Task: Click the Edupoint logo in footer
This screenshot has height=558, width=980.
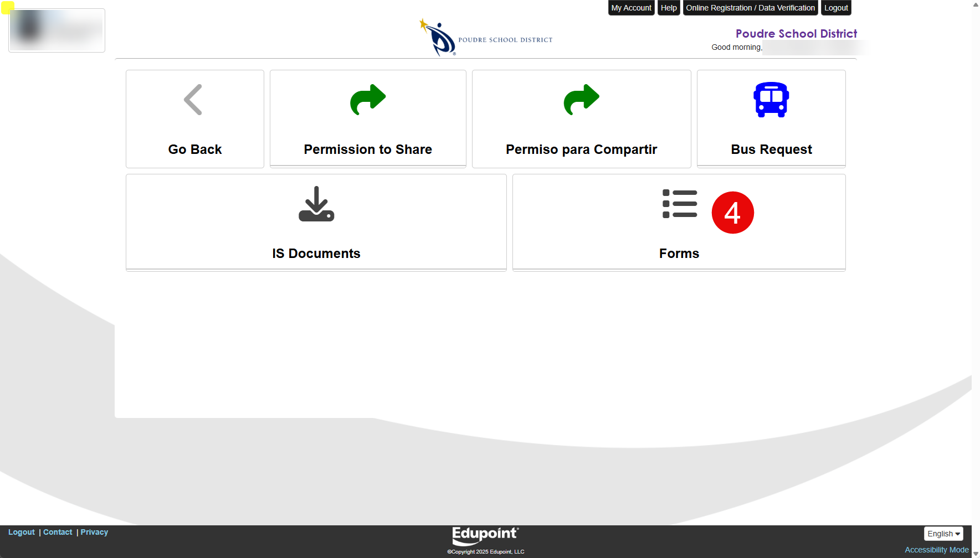Action: click(x=485, y=535)
